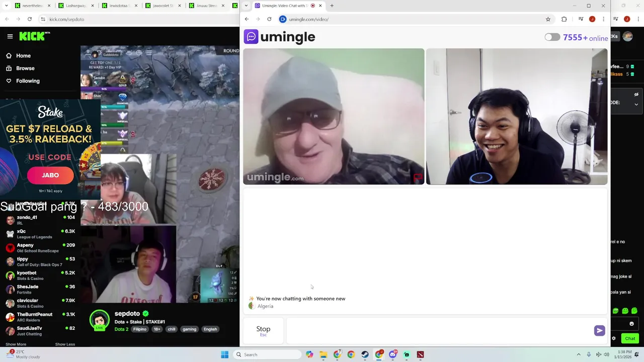
Task: Click the Umingle message input field
Action: (x=439, y=330)
